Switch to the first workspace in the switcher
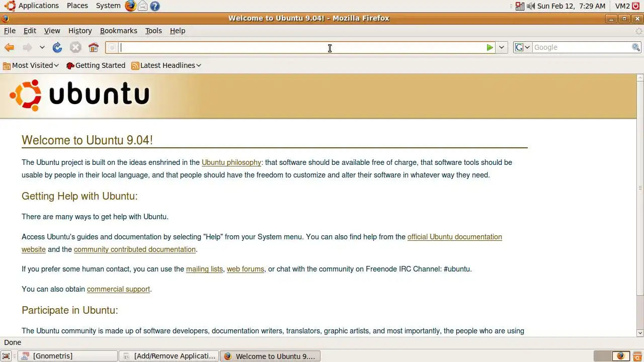 click(x=603, y=356)
